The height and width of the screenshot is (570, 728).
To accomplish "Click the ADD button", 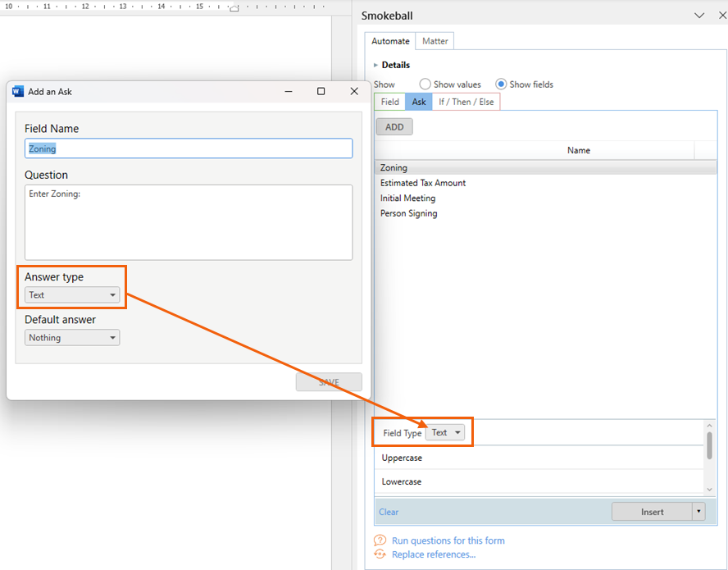I will (x=394, y=127).
